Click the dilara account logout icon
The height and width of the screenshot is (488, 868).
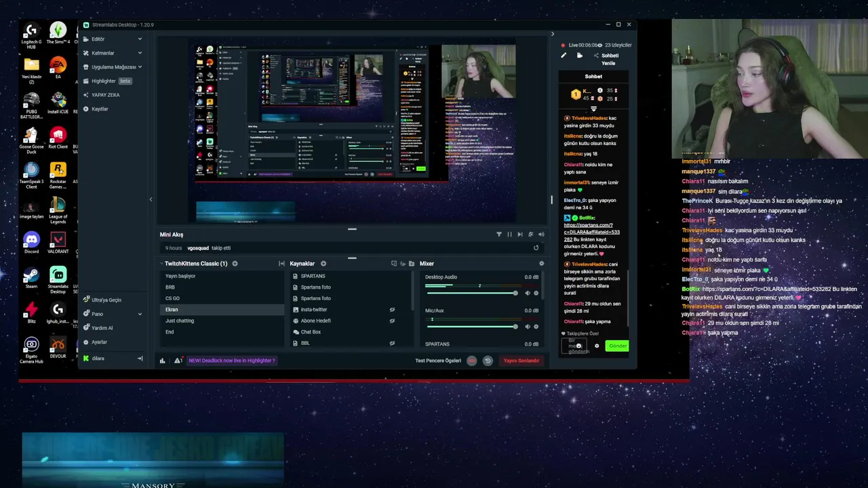click(140, 359)
